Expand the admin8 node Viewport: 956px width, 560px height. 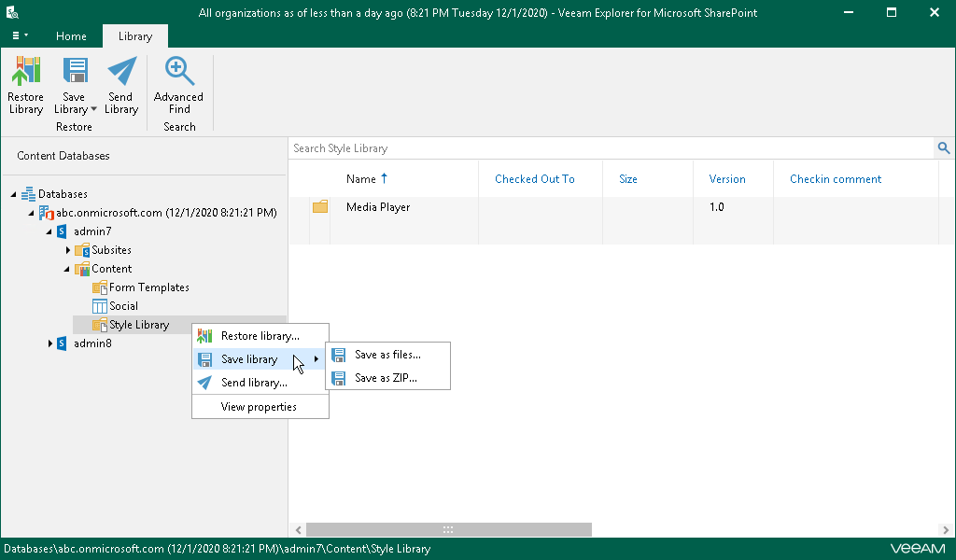(x=50, y=343)
